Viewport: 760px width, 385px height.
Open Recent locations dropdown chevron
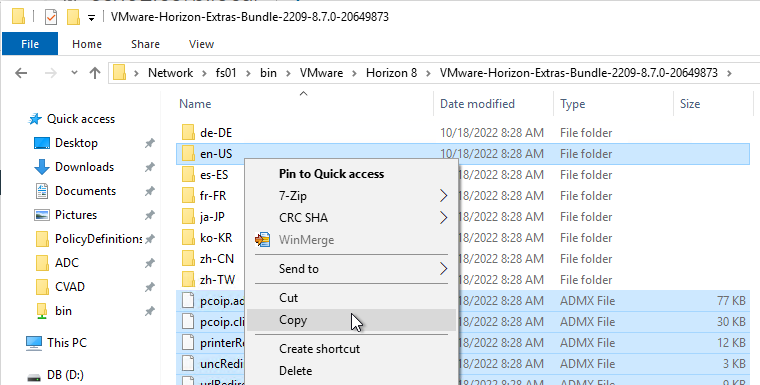click(x=74, y=73)
